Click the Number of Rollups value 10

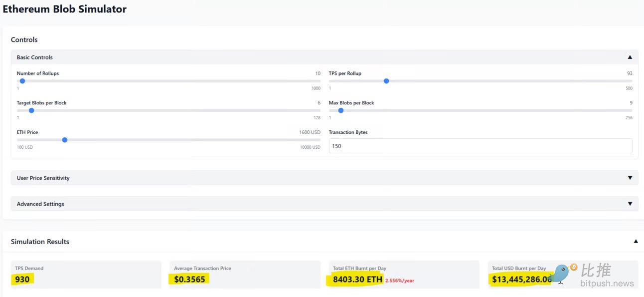pos(318,73)
